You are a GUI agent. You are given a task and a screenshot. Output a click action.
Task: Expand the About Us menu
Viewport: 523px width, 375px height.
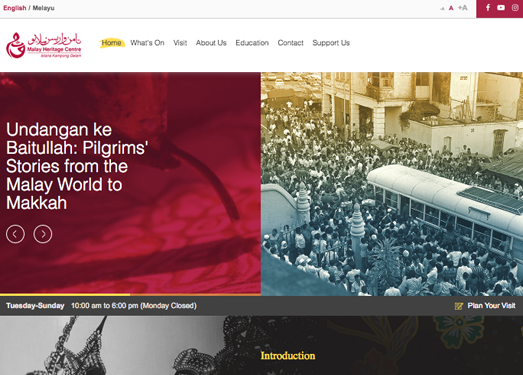tap(211, 43)
